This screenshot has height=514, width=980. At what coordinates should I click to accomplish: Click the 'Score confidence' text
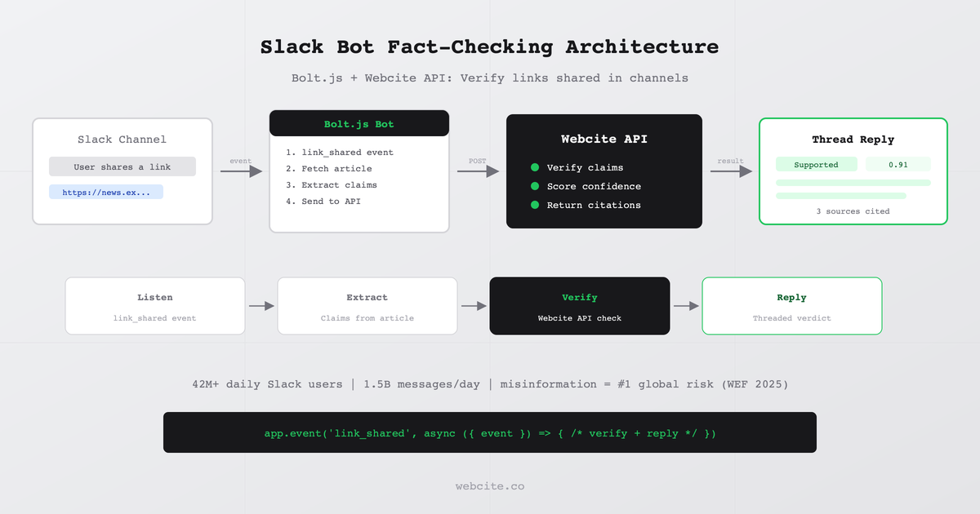594,186
